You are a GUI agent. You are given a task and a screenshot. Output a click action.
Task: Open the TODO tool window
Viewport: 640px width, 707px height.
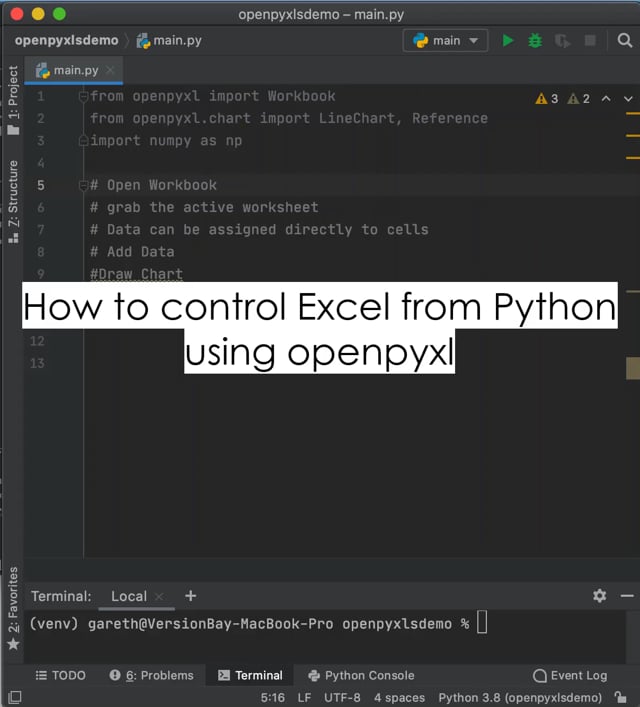(60, 675)
